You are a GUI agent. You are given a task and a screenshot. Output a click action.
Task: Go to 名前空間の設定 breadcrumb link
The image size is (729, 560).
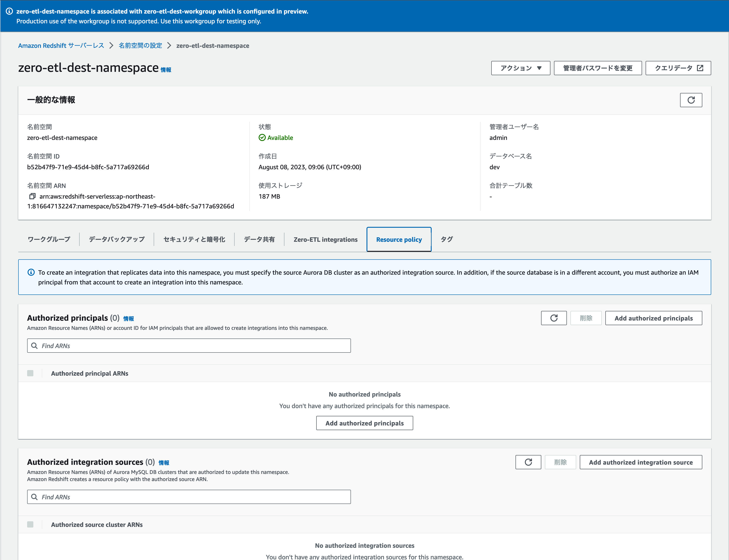[140, 46]
